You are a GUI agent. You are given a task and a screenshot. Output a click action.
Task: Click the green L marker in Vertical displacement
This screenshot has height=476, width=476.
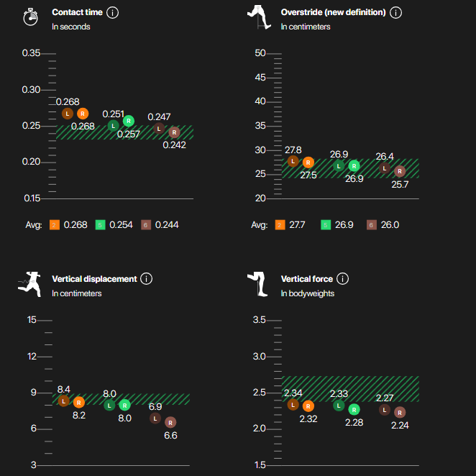(x=109, y=405)
